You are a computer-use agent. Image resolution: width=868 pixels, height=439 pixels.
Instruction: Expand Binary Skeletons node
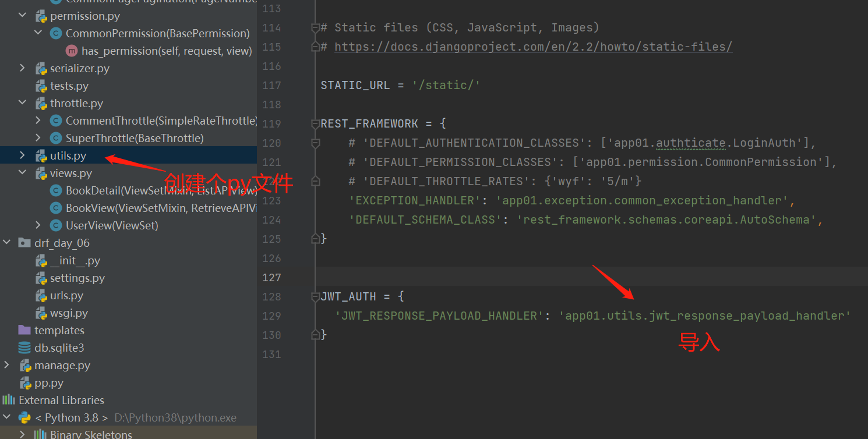point(23,434)
